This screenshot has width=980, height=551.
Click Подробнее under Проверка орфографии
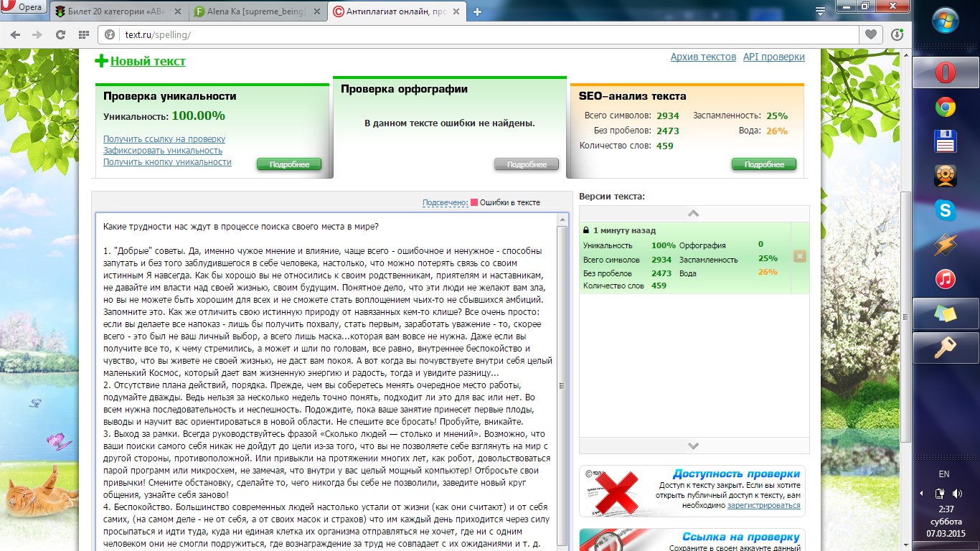pos(527,164)
